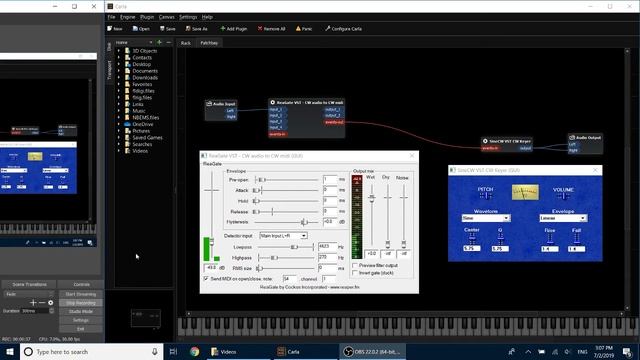Click Exit button in OBS controls
This screenshot has height=360, width=640.
(x=81, y=329)
